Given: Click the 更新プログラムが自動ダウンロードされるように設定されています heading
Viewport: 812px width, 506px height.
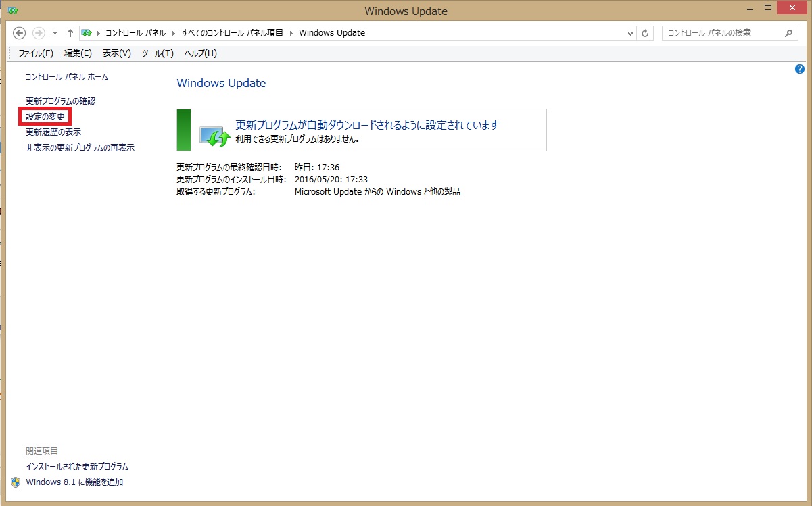Looking at the screenshot, I should point(366,125).
